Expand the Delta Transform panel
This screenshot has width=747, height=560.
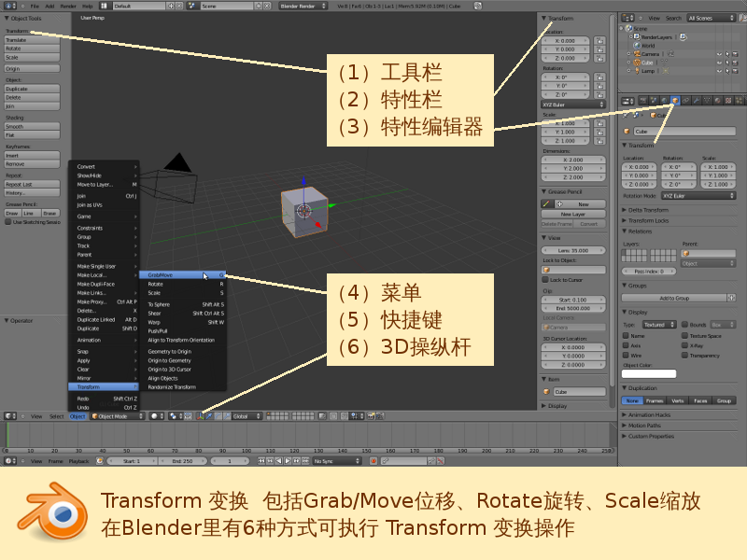tap(648, 210)
